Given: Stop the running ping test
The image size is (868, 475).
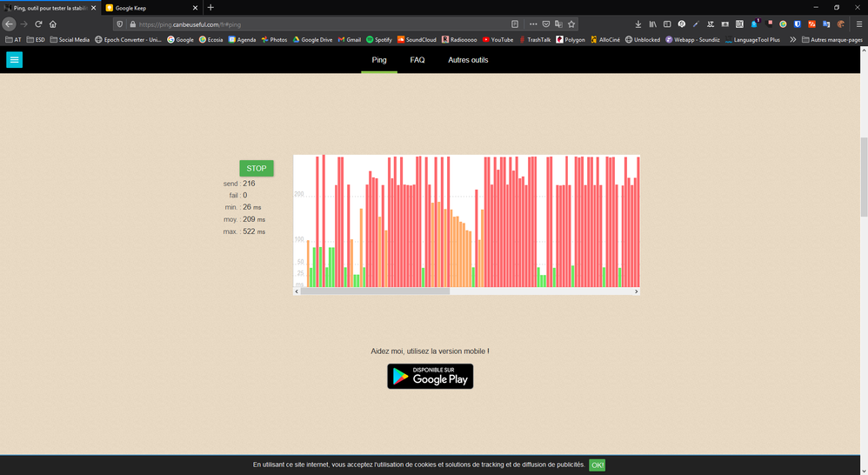Looking at the screenshot, I should pyautogui.click(x=257, y=168).
